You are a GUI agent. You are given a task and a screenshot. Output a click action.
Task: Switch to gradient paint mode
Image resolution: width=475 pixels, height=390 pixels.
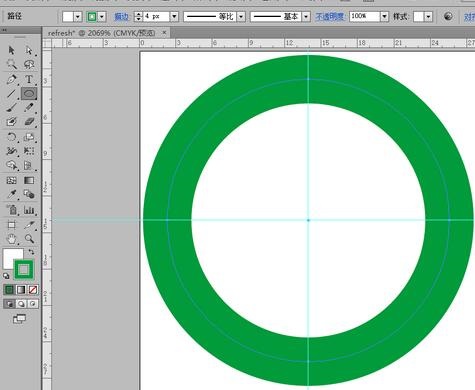click(x=21, y=290)
